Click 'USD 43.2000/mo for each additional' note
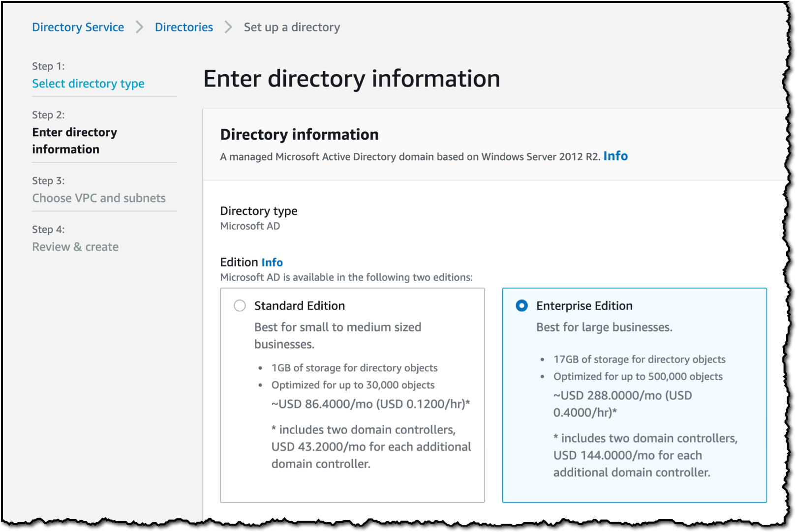The width and height of the screenshot is (797, 532). (x=371, y=447)
